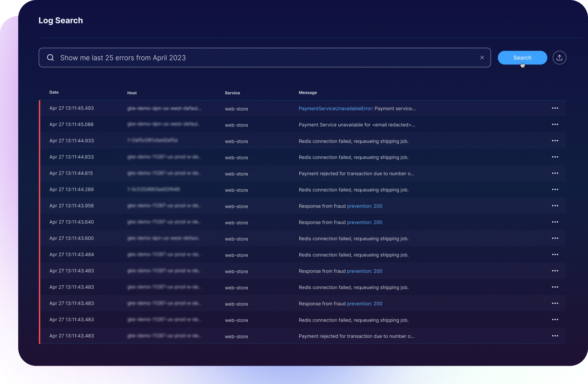Click ellipsis icon on 13:11:45.086 Payment Service row

tap(555, 124)
